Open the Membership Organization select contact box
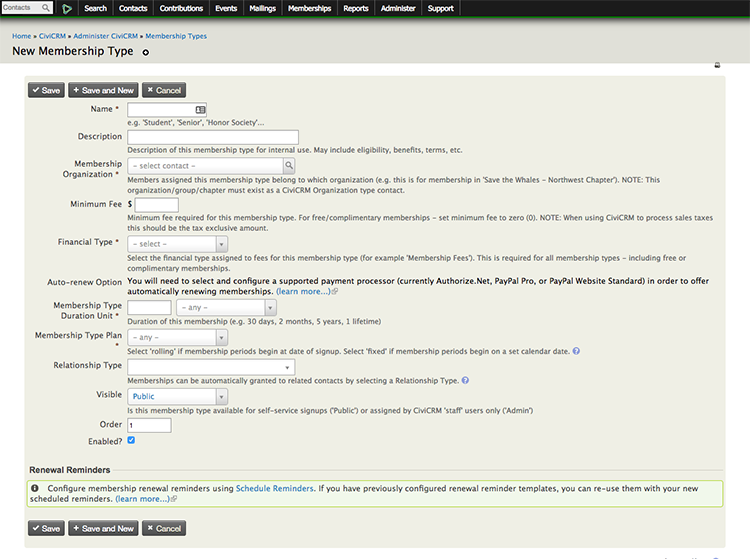The image size is (750, 559). (x=206, y=165)
